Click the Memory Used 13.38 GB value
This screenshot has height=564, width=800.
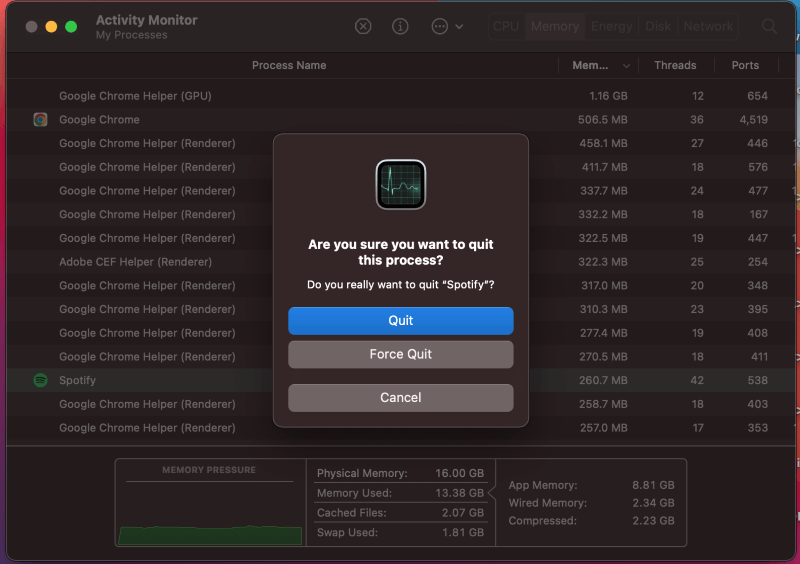pyautogui.click(x=459, y=493)
